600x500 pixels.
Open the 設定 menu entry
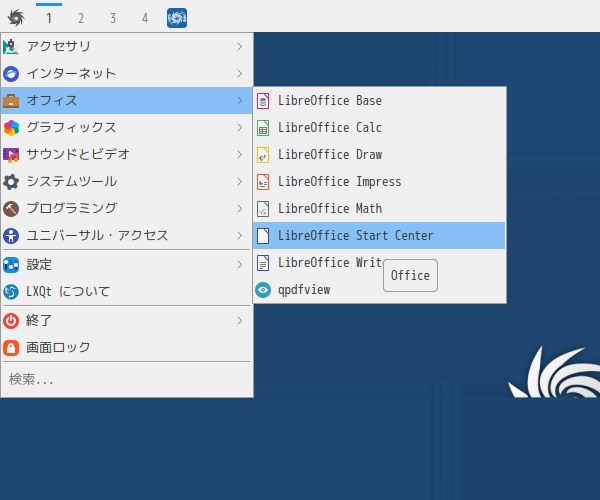pyautogui.click(x=127, y=265)
